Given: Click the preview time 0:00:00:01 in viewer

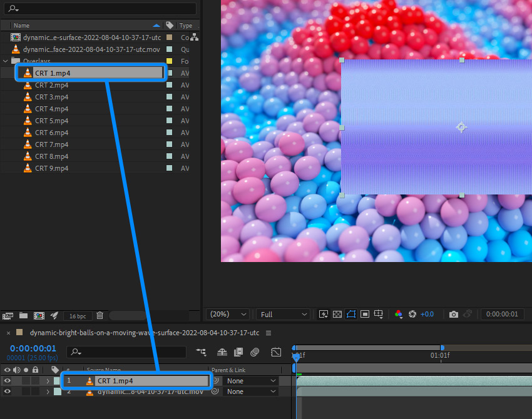Looking at the screenshot, I should pyautogui.click(x=502, y=314).
